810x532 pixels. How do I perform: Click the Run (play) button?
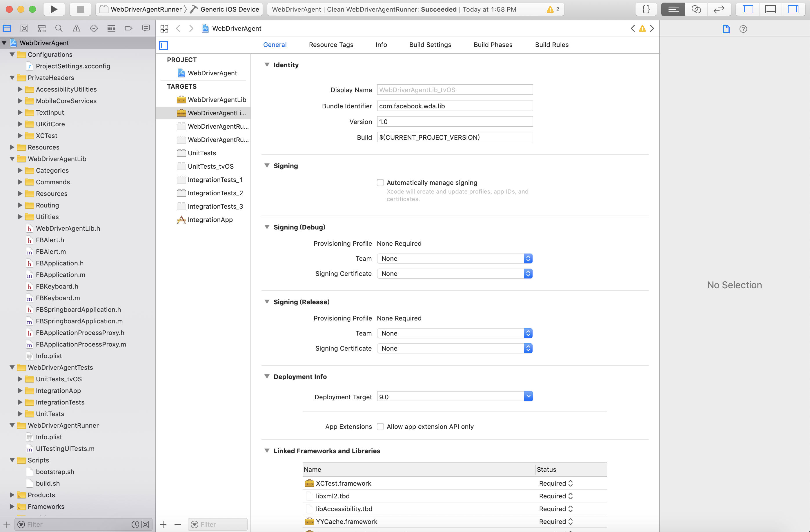pos(54,9)
